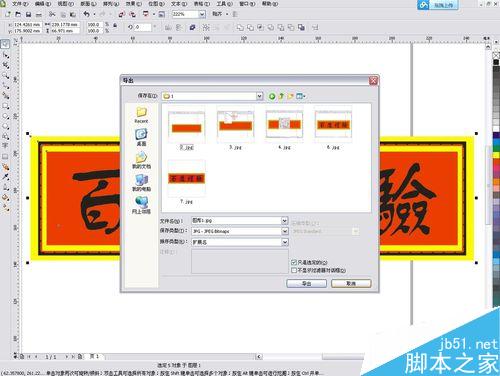Click the Print toolbar icon
The image size is (500, 376).
[39, 15]
